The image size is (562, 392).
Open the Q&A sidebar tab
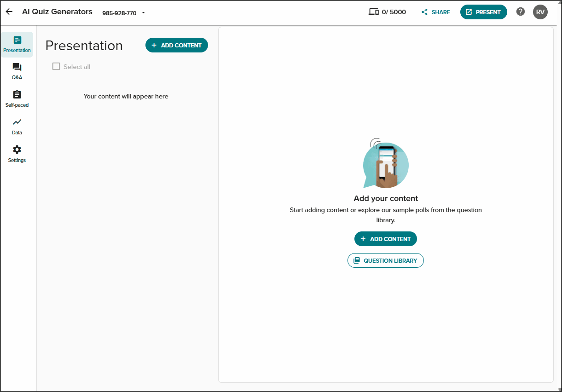[x=17, y=71]
